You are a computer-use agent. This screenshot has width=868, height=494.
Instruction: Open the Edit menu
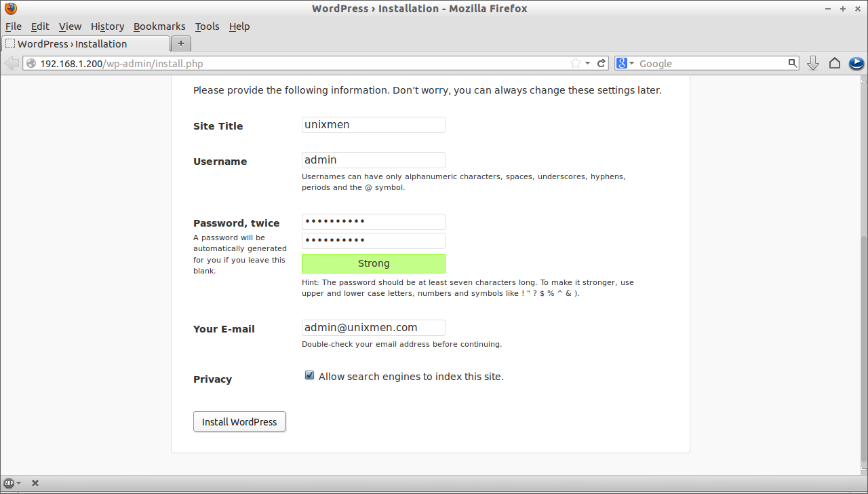40,26
